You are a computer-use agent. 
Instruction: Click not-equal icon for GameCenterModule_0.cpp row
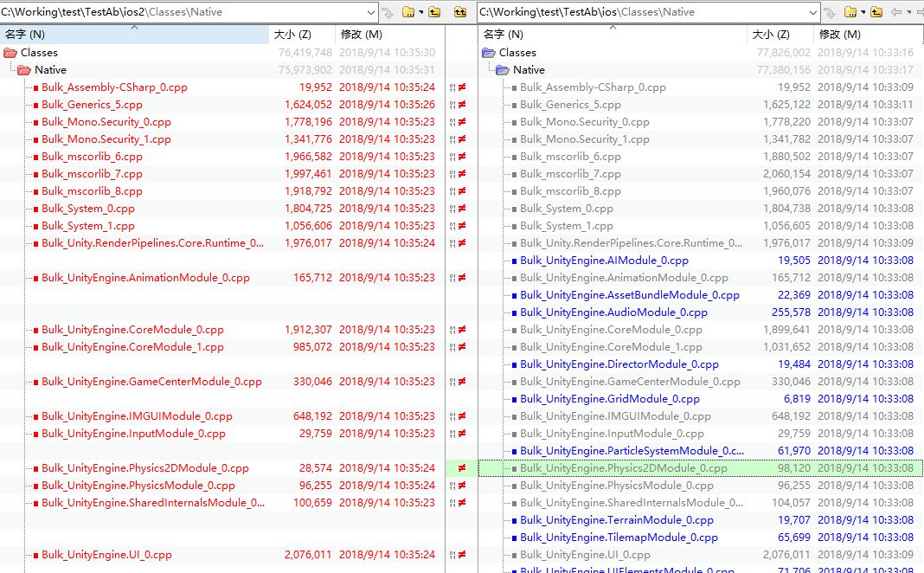click(x=462, y=382)
